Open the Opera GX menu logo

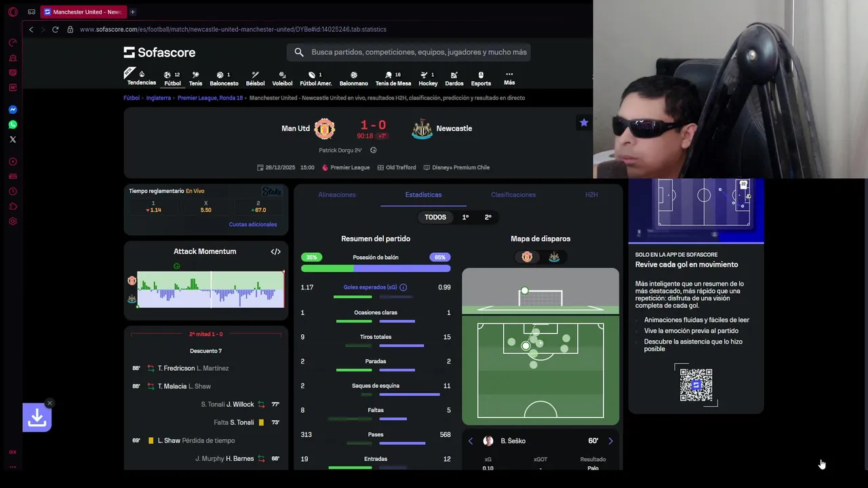[x=12, y=12]
